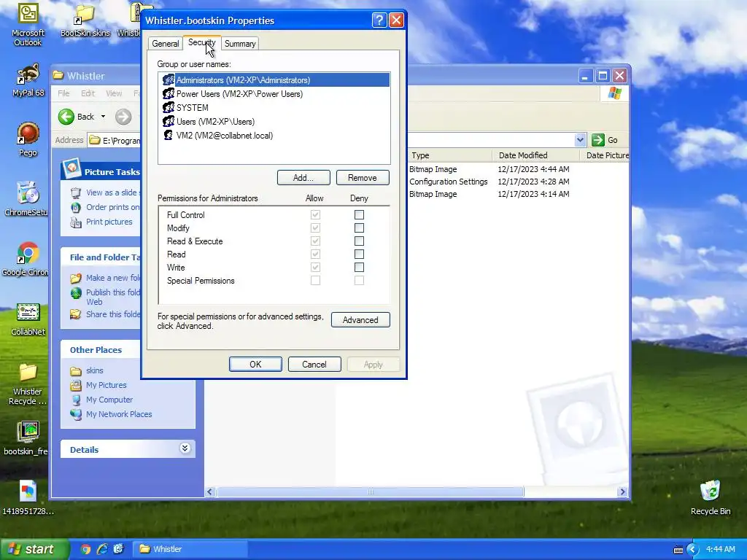This screenshot has width=747, height=560.
Task: Click help question mark in Properties dialog
Action: click(379, 20)
